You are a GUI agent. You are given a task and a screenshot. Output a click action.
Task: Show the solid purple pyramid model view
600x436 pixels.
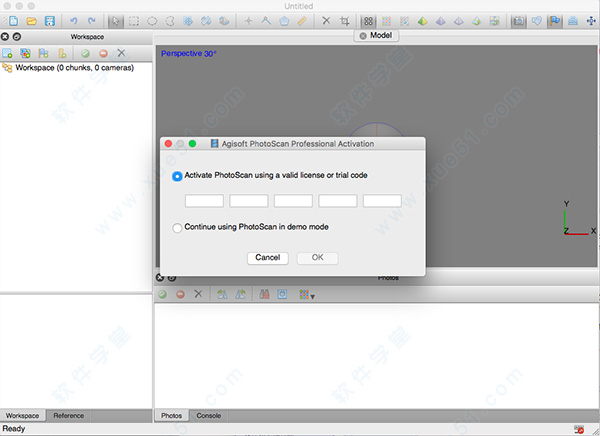(x=440, y=21)
